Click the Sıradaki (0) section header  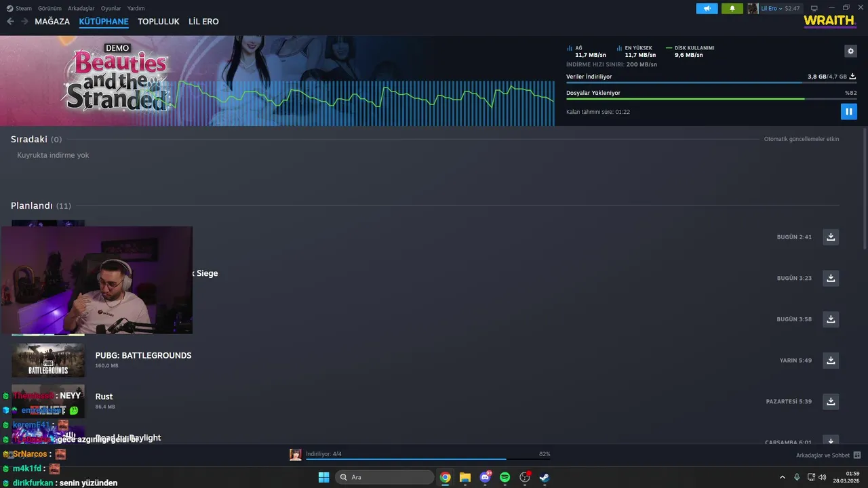coord(36,139)
